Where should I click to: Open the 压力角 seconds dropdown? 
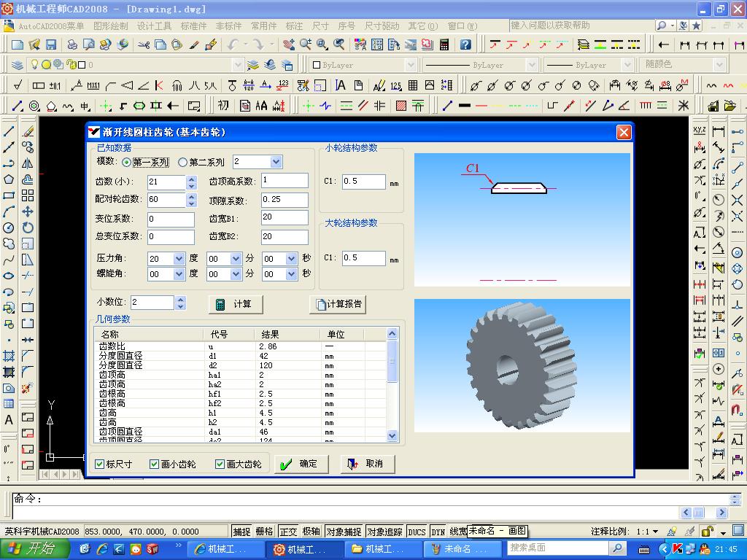pos(292,259)
